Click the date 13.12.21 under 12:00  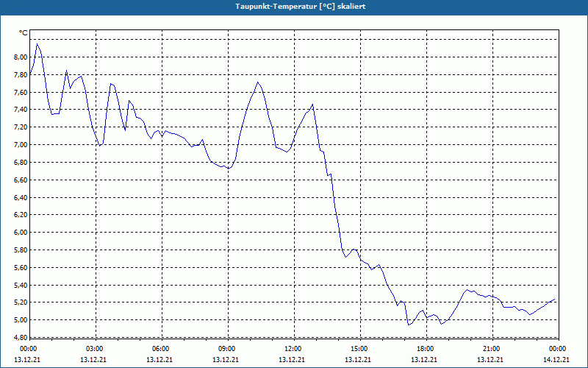(291, 360)
